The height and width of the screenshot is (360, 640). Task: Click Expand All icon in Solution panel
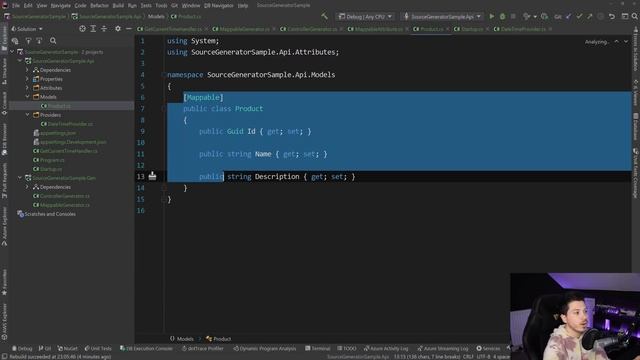click(93, 29)
